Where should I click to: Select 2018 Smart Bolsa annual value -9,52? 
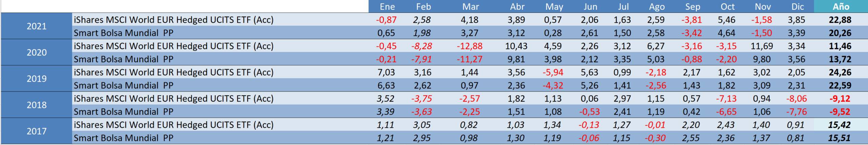pos(840,111)
